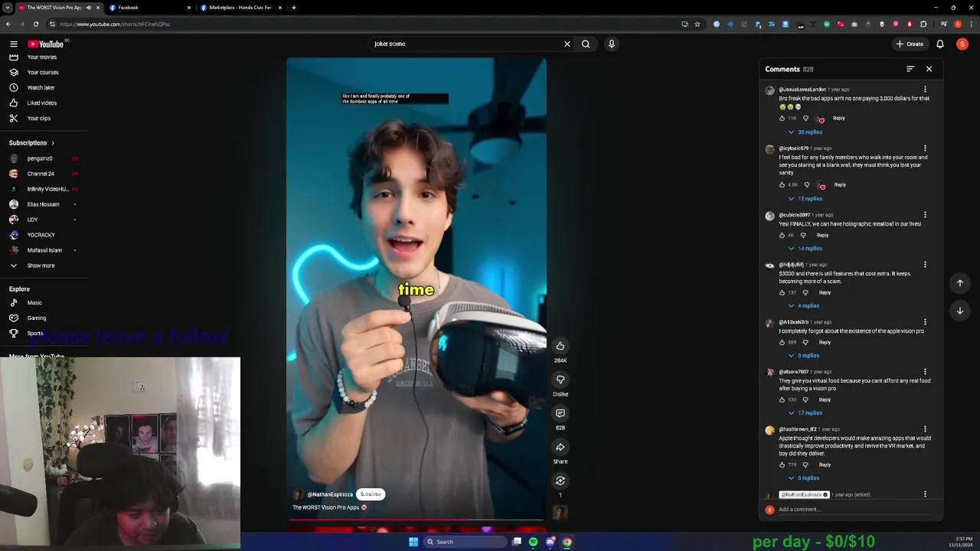Like the @A12xeN3rb comment
This screenshot has width=980, height=551.
782,342
